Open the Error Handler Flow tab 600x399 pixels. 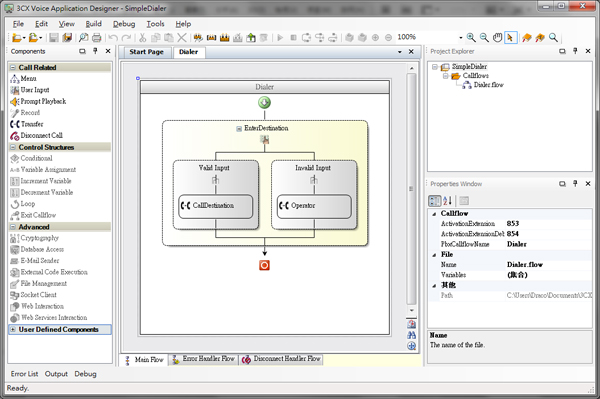[x=203, y=359]
